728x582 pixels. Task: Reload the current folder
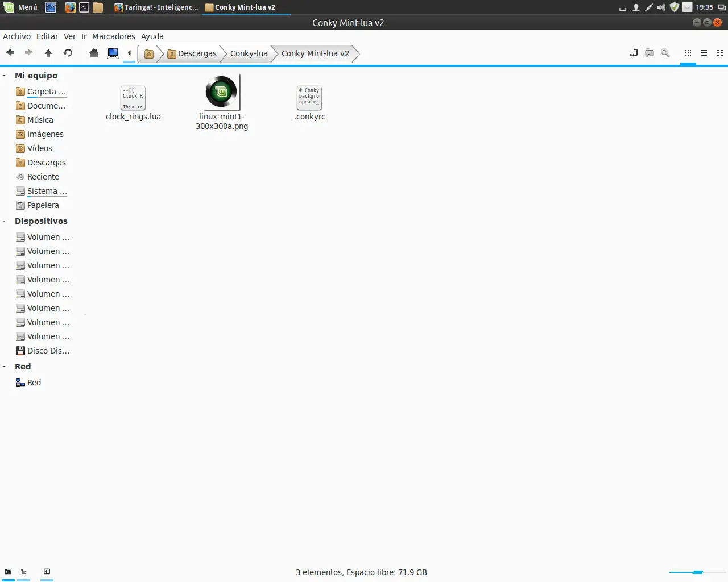[68, 53]
